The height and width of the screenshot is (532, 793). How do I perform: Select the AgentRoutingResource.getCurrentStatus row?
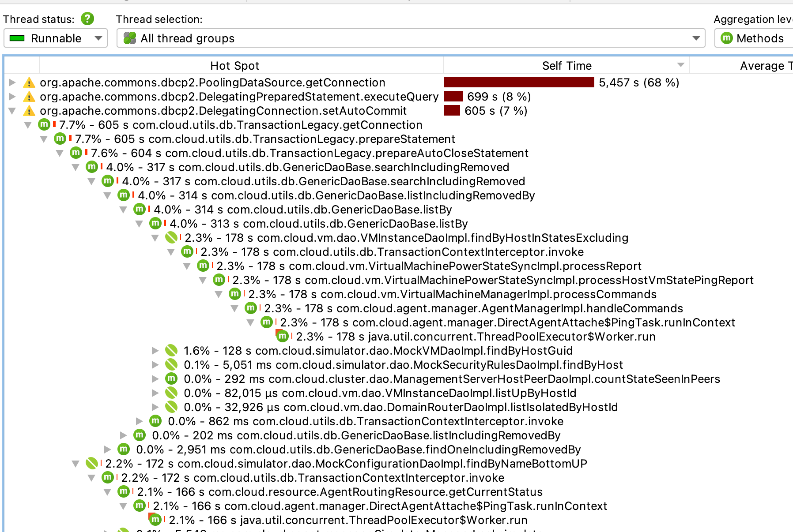click(x=375, y=492)
